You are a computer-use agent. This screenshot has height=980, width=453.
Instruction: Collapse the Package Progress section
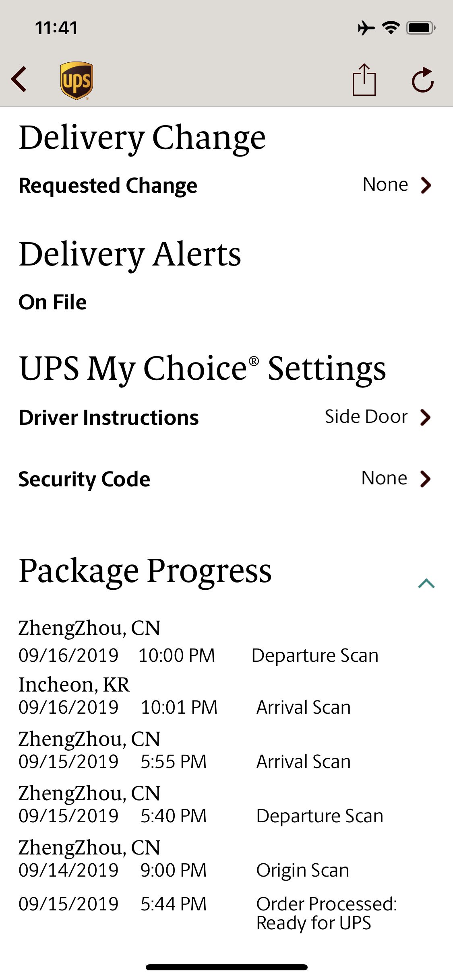426,583
